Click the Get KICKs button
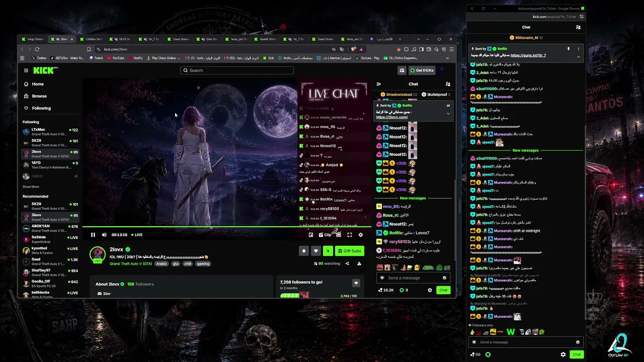 (422, 70)
